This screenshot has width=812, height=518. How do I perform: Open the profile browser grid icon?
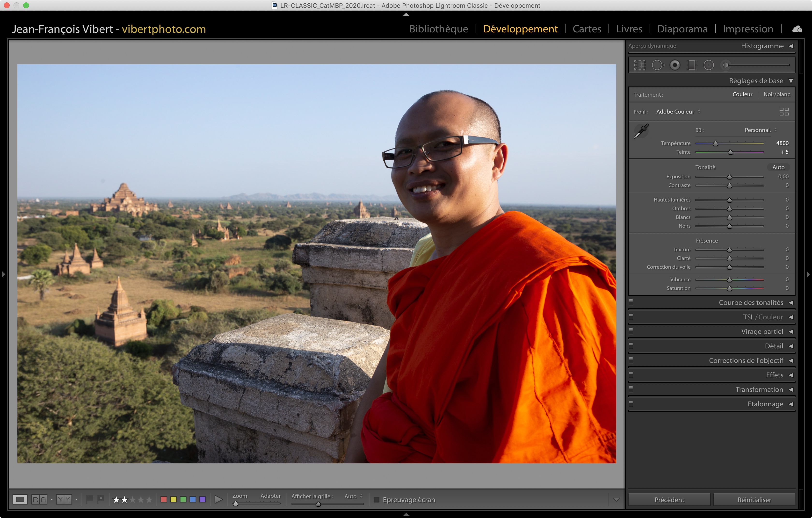(x=784, y=112)
